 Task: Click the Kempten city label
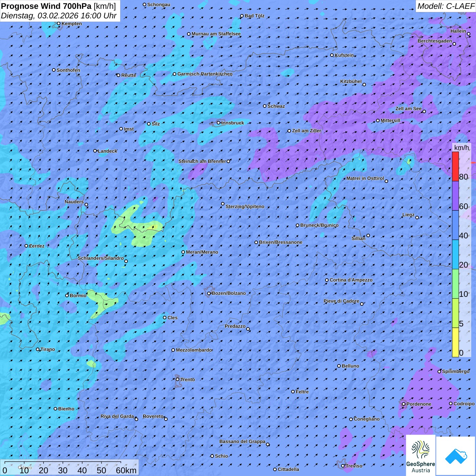(x=72, y=23)
